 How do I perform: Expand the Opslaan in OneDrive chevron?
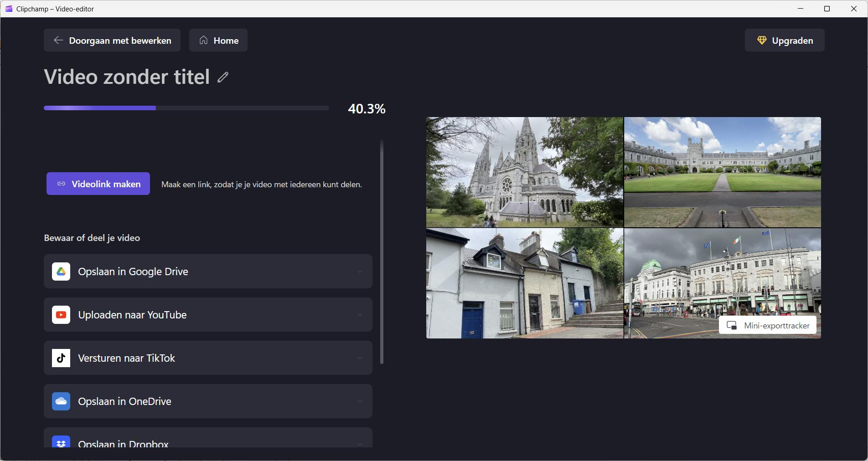pos(360,401)
